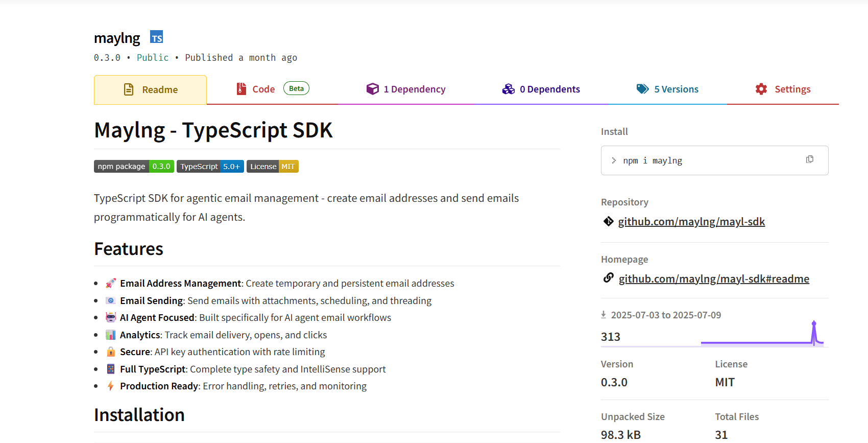868x443 pixels.
Task: Copy the npm install command
Action: [x=809, y=159]
